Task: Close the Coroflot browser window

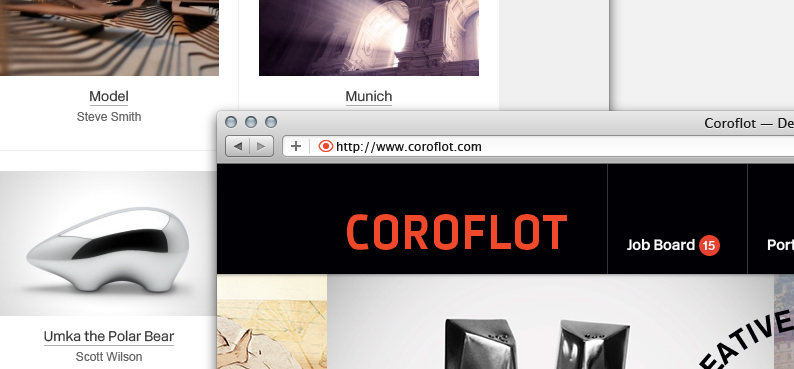Action: click(231, 122)
